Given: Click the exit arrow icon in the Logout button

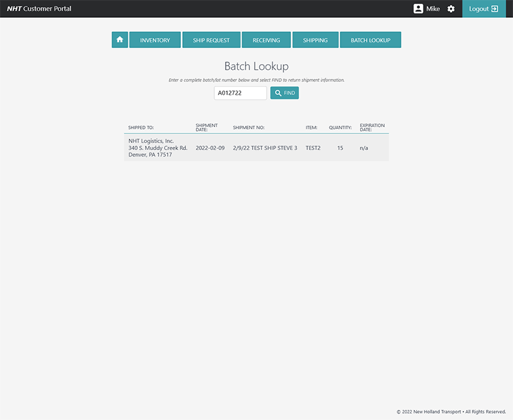Looking at the screenshot, I should click(x=494, y=9).
